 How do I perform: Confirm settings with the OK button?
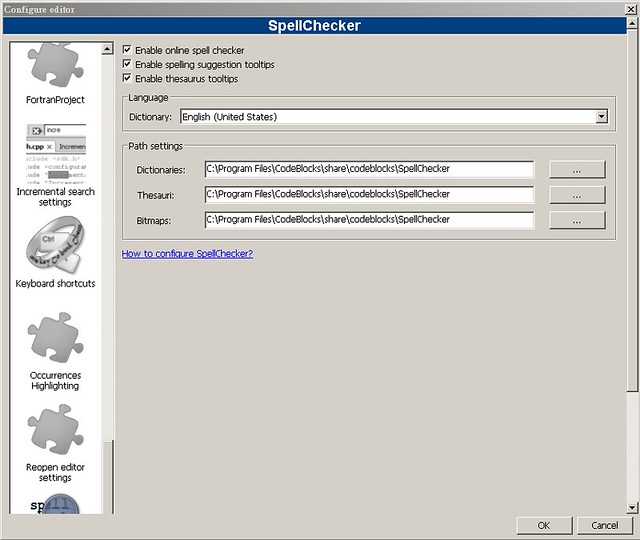point(544,525)
